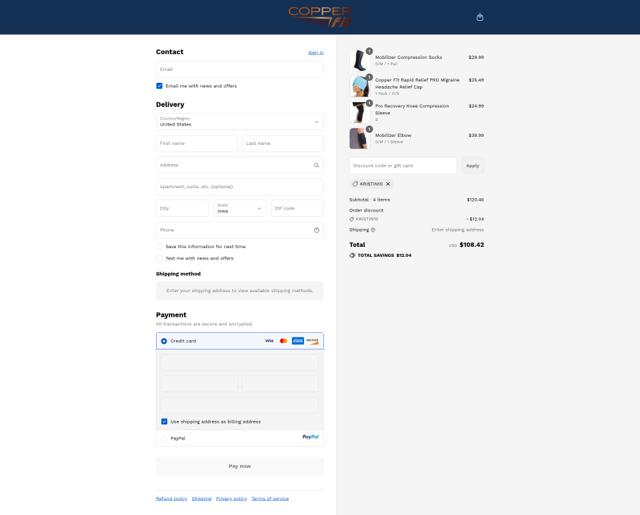The width and height of the screenshot is (640, 515).
Task: Click the Visa card icon
Action: (269, 341)
